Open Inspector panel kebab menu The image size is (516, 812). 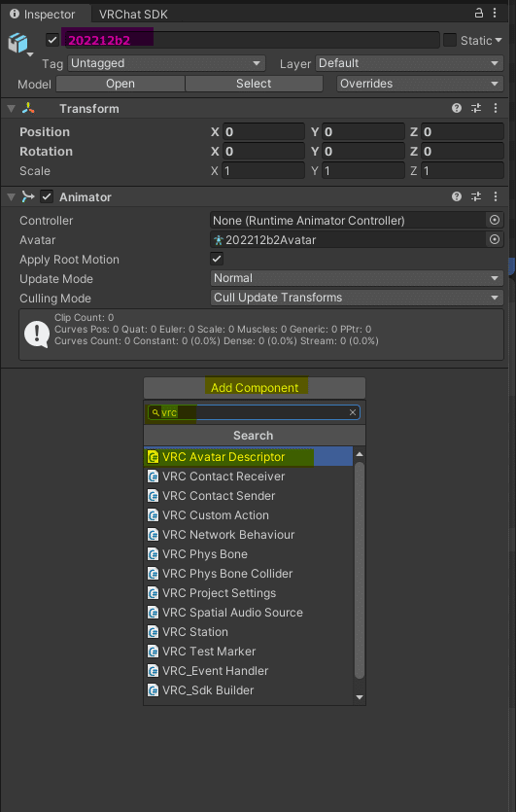[x=496, y=13]
